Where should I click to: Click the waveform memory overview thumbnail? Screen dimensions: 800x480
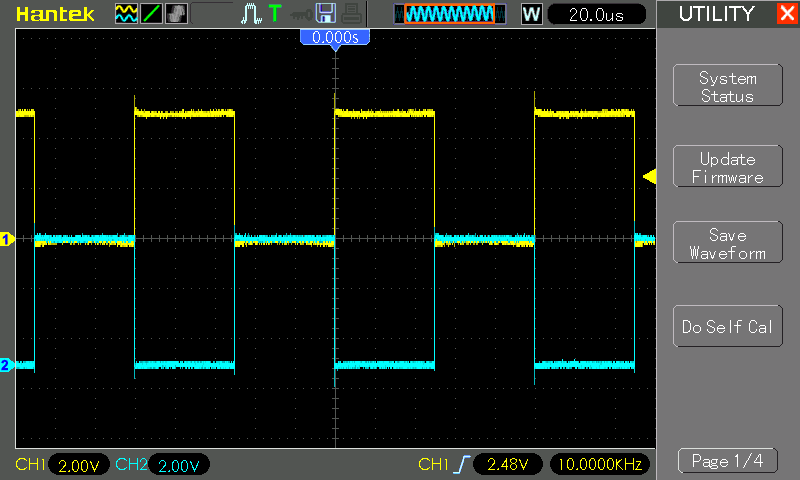pyautogui.click(x=449, y=14)
